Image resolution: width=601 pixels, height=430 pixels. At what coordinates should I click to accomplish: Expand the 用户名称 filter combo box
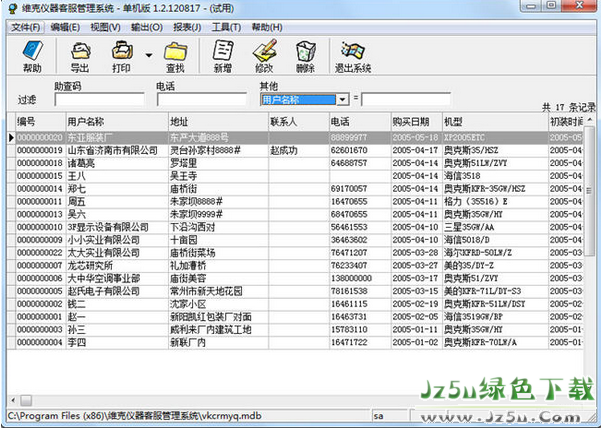[342, 100]
